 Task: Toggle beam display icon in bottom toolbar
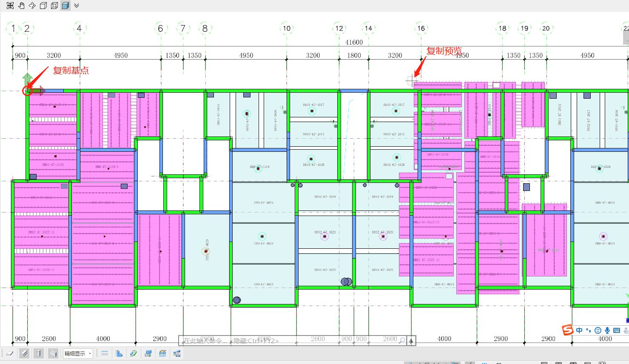click(x=24, y=353)
